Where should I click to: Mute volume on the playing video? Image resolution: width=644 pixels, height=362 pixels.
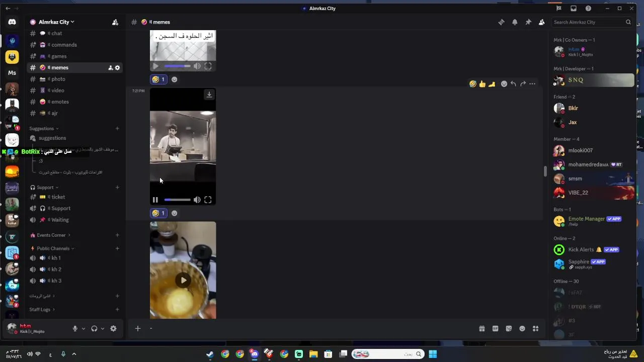tap(197, 200)
